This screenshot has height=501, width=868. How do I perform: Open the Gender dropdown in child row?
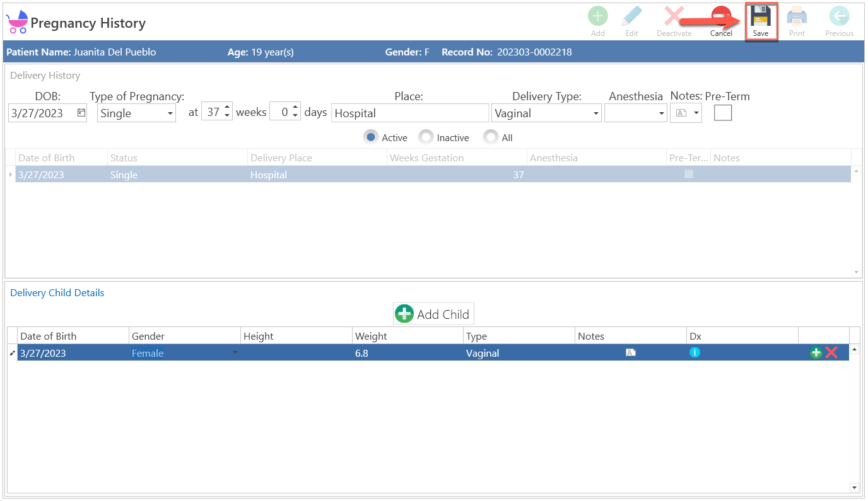click(x=235, y=353)
